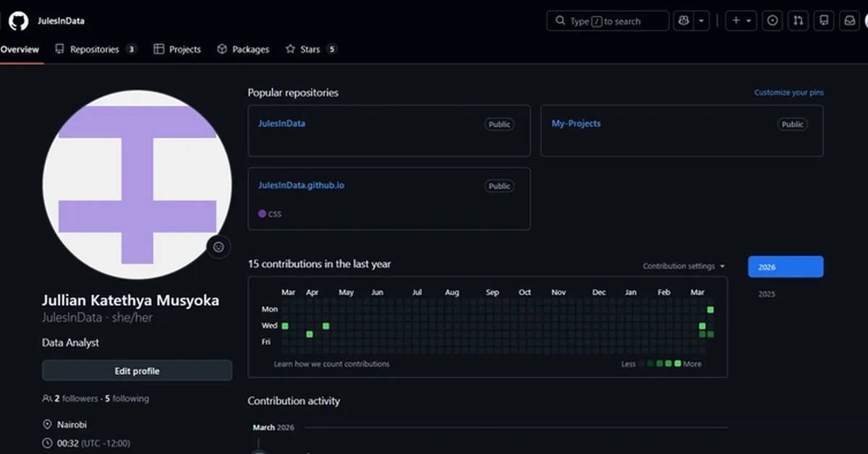
Task: Open the Customize your pins link
Action: [x=788, y=93]
